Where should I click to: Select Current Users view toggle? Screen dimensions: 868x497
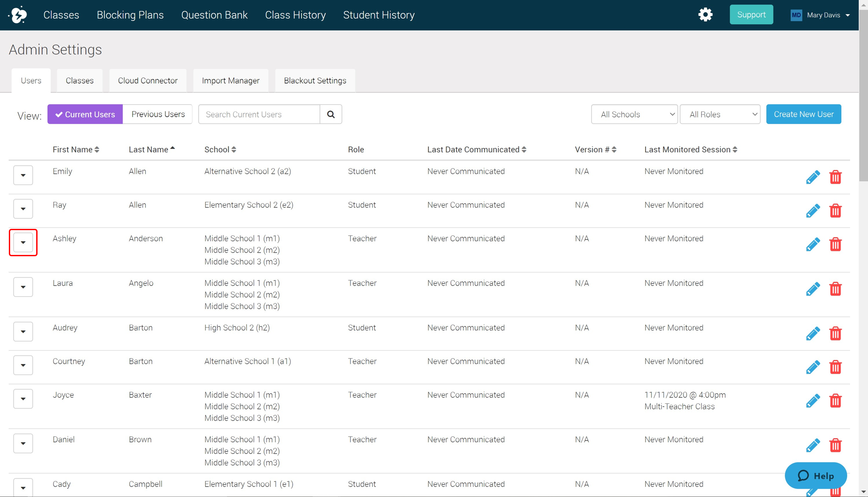click(85, 114)
